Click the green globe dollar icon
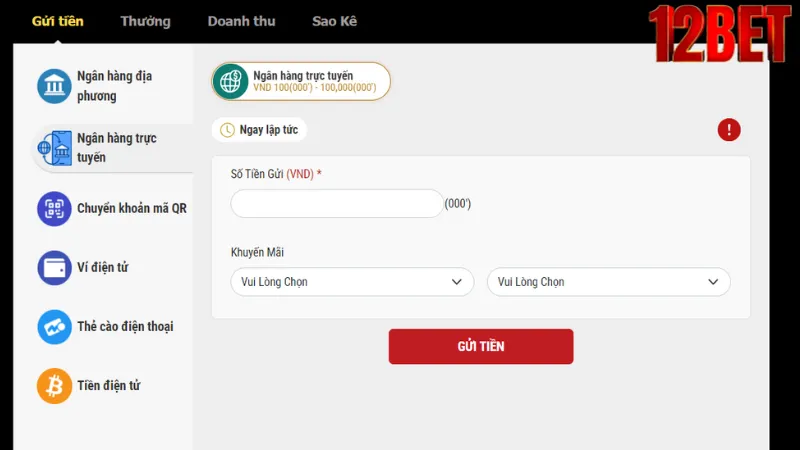 (x=231, y=81)
